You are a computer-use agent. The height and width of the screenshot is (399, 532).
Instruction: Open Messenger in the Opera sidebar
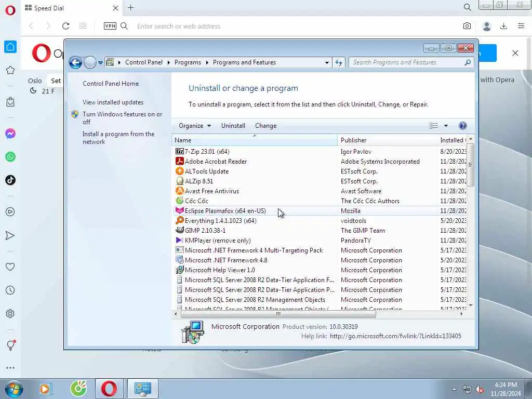pos(10,134)
